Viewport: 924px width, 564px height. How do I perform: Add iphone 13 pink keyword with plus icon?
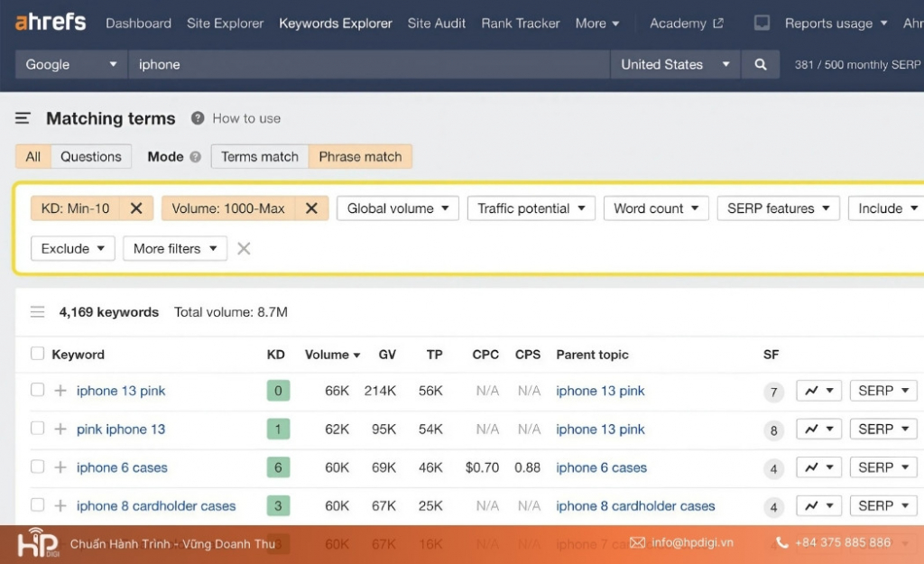click(60, 390)
